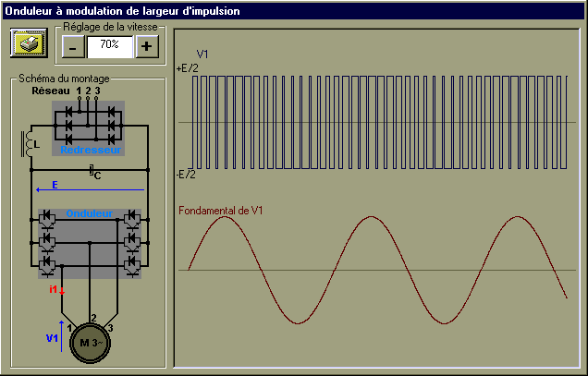Click the blue E voltage arrow label
The width and height of the screenshot is (588, 376).
coord(55,185)
